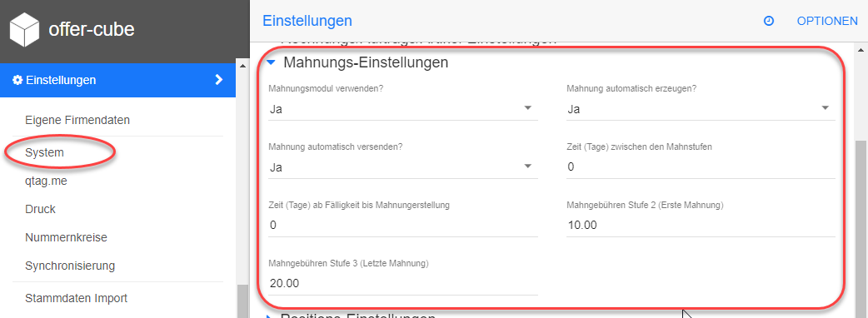Click the gear icon beside Einstellungen
This screenshot has height=318, width=868.
[x=17, y=80]
